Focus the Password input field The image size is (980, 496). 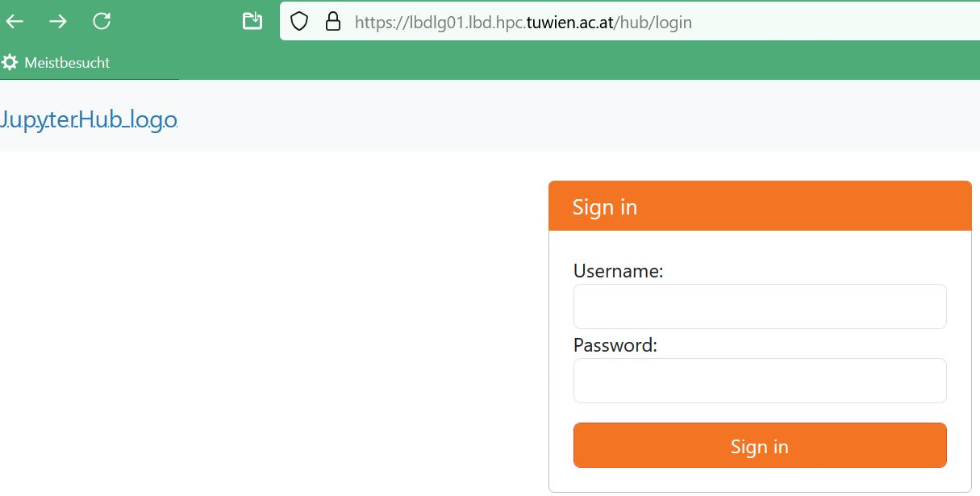[760, 381]
